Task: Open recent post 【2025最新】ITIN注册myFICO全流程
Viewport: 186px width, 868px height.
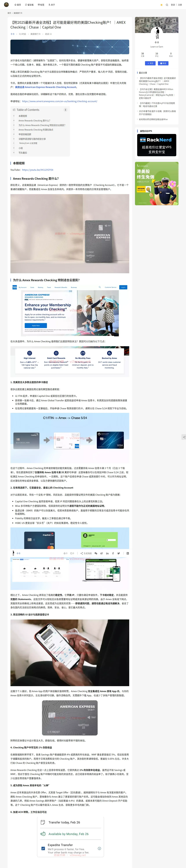Action: (x=157, y=105)
